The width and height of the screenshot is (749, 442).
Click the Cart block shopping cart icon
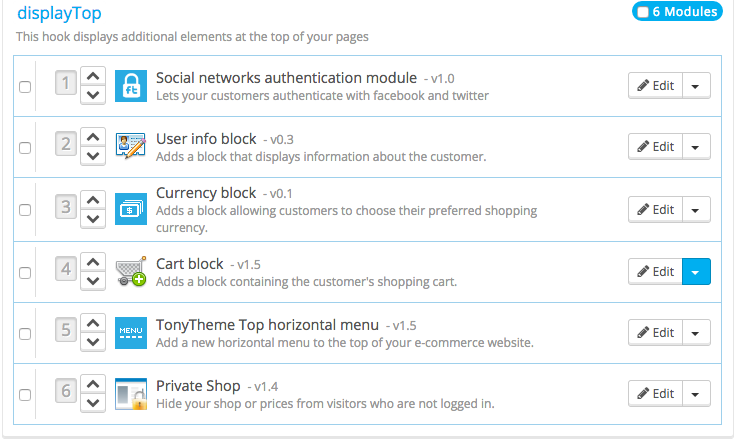pyautogui.click(x=131, y=271)
